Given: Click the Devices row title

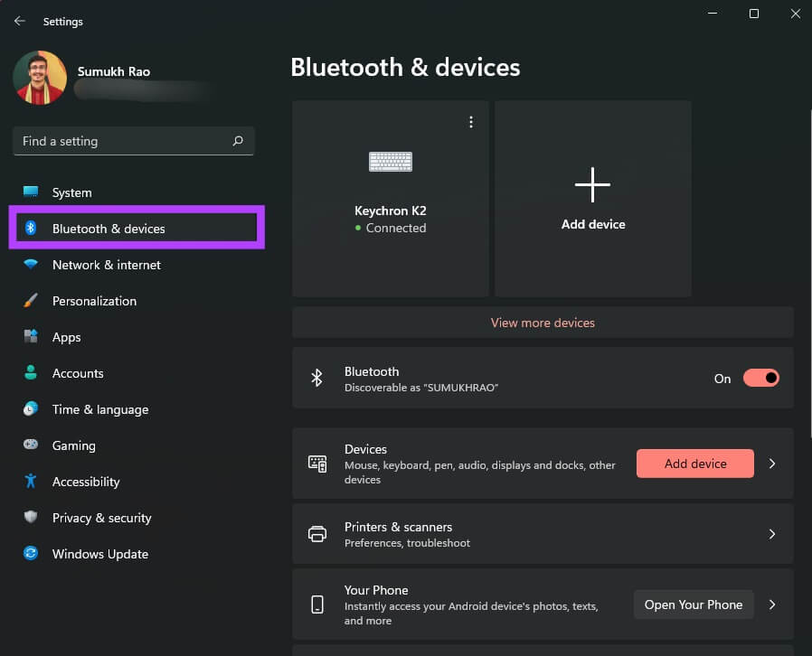Looking at the screenshot, I should pos(365,449).
